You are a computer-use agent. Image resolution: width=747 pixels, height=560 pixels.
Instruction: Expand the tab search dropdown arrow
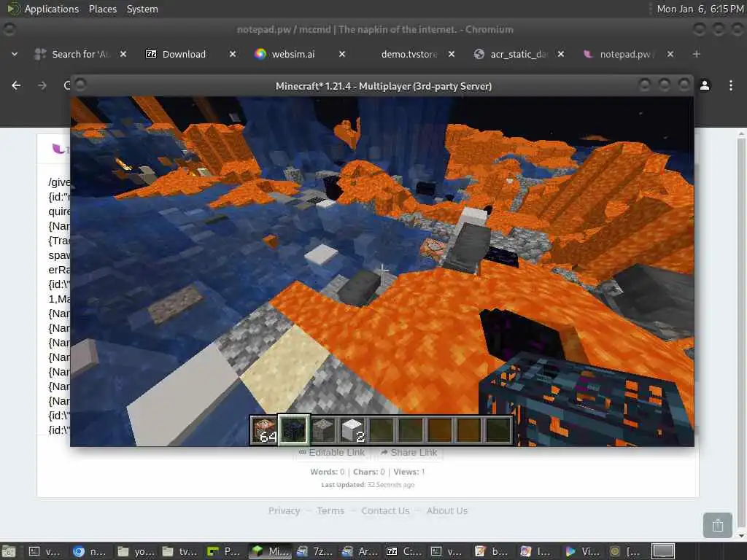point(15,54)
